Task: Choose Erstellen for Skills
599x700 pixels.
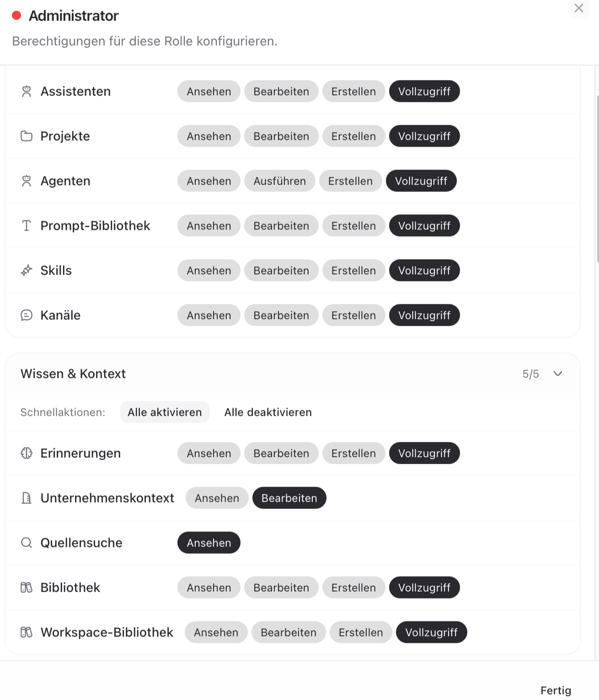Action: (x=353, y=270)
